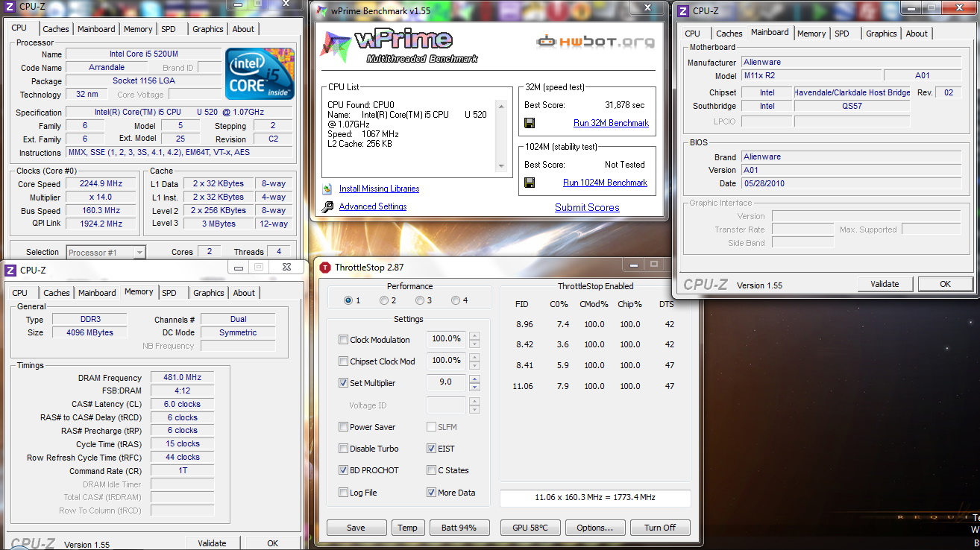Click the ThrottleStop red title bar icon
Image resolution: width=980 pixels, height=550 pixels.
click(325, 267)
